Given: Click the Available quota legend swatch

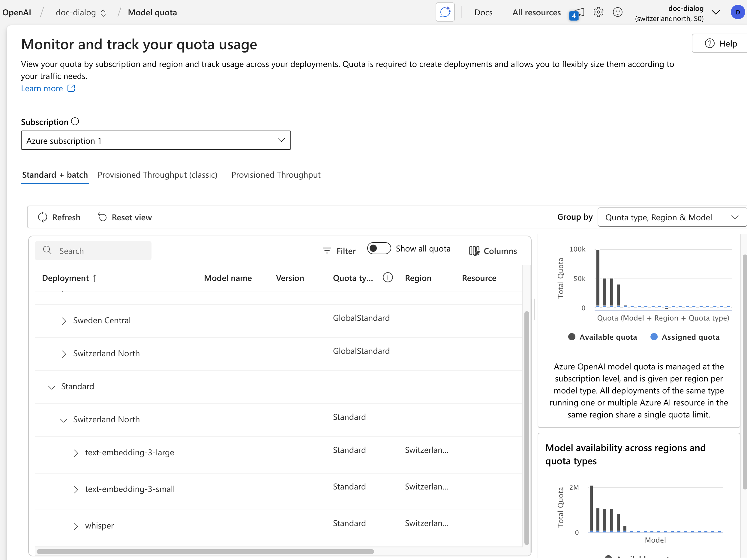Looking at the screenshot, I should [571, 337].
